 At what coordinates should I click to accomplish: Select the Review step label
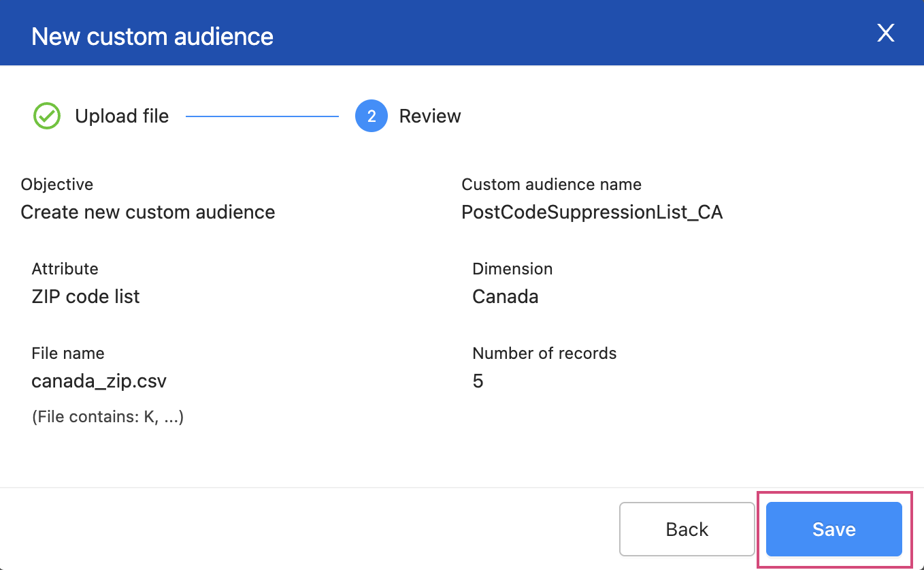[430, 116]
